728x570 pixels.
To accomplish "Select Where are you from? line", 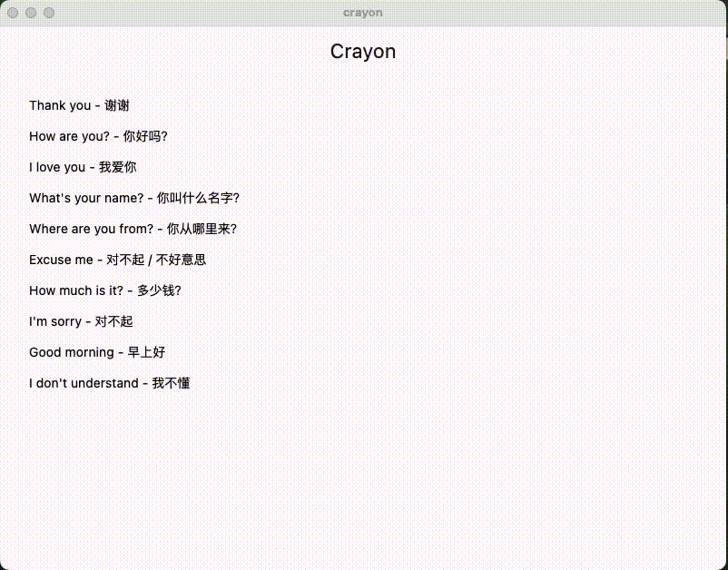I will [x=133, y=229].
